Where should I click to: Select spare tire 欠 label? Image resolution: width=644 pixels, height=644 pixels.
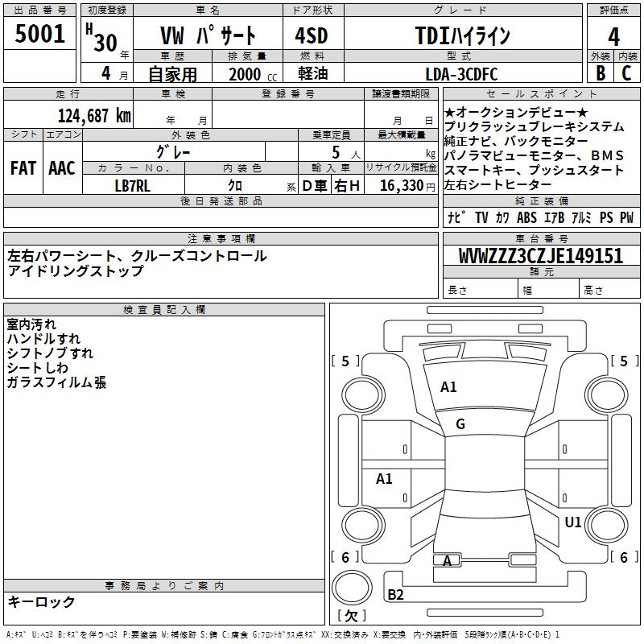[x=351, y=615]
